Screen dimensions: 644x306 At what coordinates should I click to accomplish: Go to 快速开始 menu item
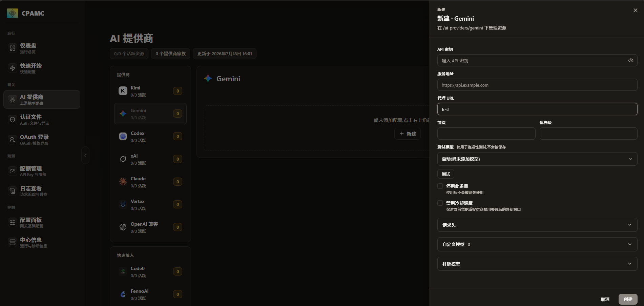click(42, 68)
